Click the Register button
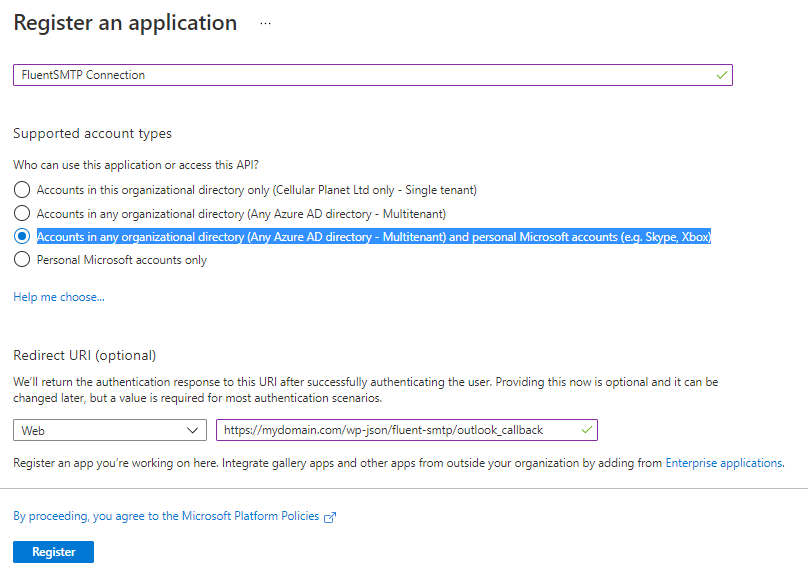This screenshot has width=808, height=579. click(x=54, y=552)
